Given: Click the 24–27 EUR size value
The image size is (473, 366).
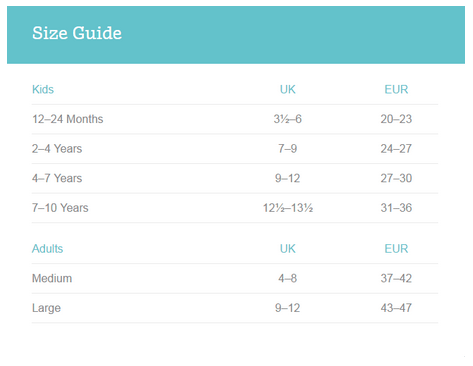Looking at the screenshot, I should [396, 149].
